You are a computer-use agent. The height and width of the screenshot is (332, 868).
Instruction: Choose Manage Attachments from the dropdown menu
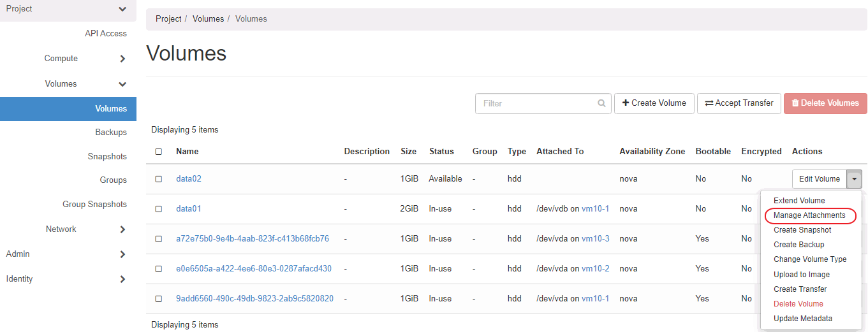[x=809, y=215]
